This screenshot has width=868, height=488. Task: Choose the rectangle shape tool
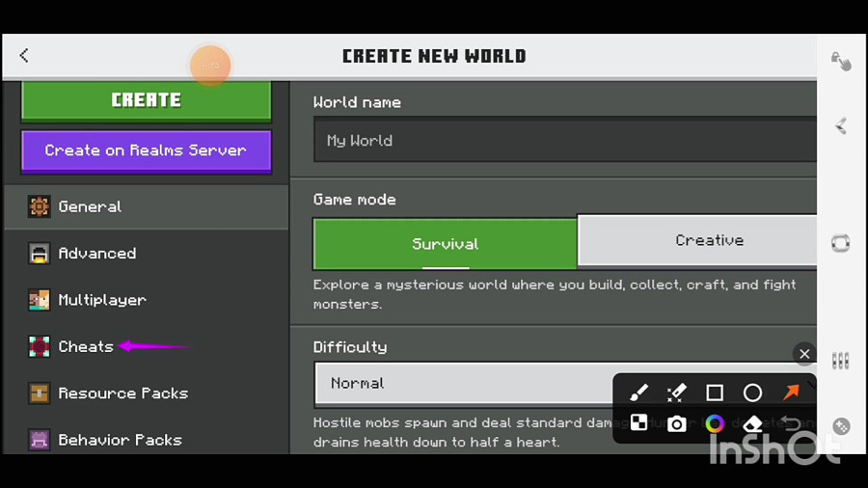pyautogui.click(x=715, y=393)
